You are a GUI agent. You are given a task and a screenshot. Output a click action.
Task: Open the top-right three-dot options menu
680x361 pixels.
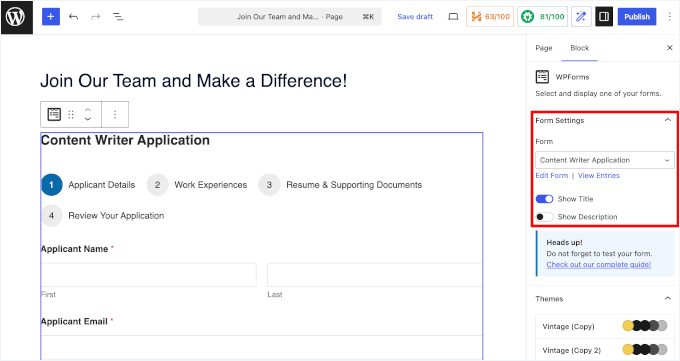670,17
